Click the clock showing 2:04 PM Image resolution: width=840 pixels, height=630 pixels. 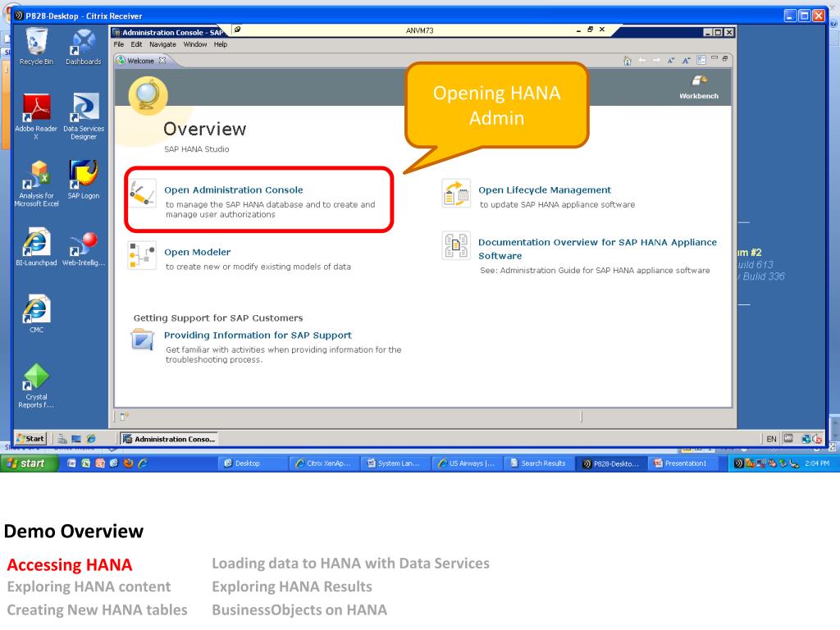pyautogui.click(x=817, y=463)
